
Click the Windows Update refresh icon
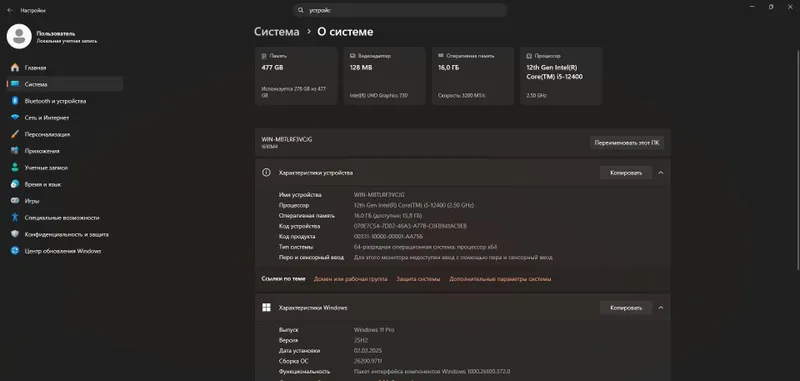15,251
